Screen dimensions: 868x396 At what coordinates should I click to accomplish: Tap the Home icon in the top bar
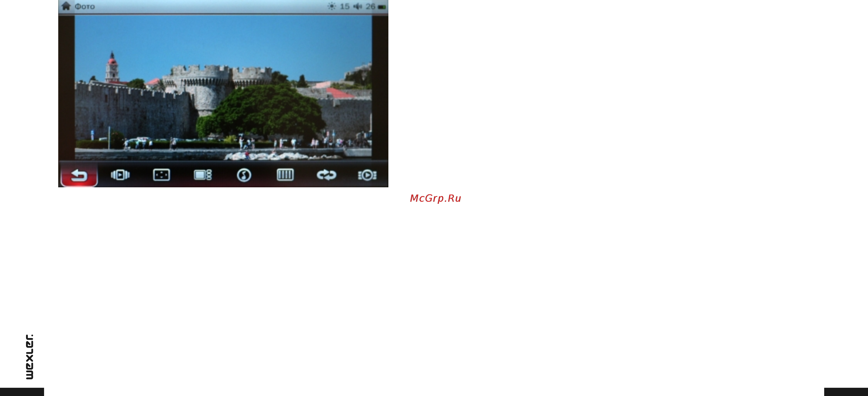(x=66, y=6)
